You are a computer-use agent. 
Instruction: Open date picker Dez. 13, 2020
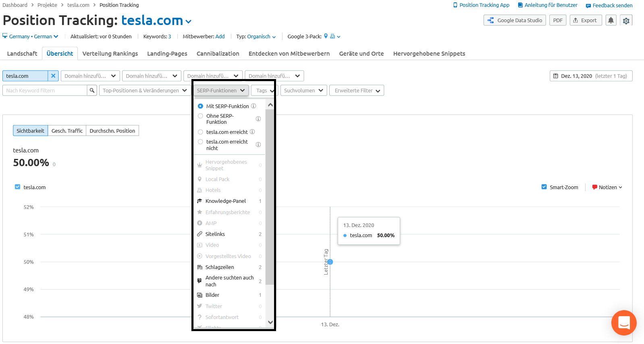pyautogui.click(x=591, y=76)
